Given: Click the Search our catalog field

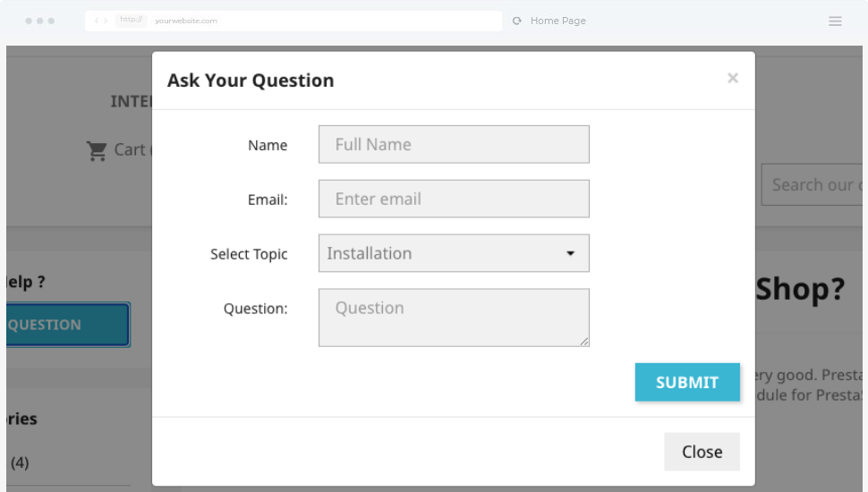Looking at the screenshot, I should (x=814, y=185).
